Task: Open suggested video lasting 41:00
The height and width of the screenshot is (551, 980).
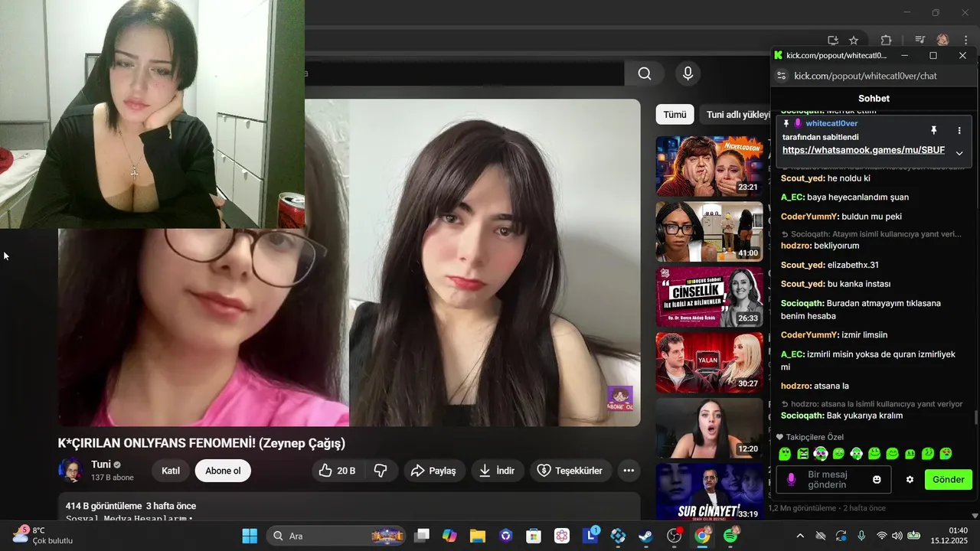Action: click(709, 231)
